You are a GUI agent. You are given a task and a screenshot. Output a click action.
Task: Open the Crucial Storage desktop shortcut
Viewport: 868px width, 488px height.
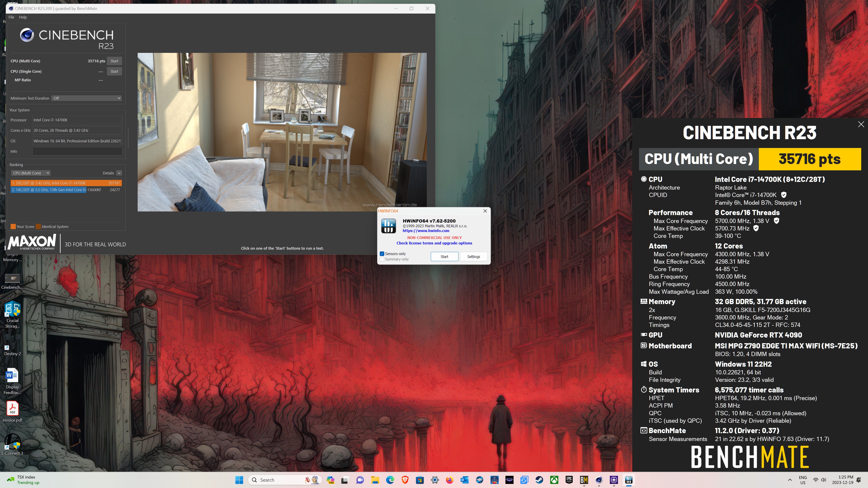12,315
